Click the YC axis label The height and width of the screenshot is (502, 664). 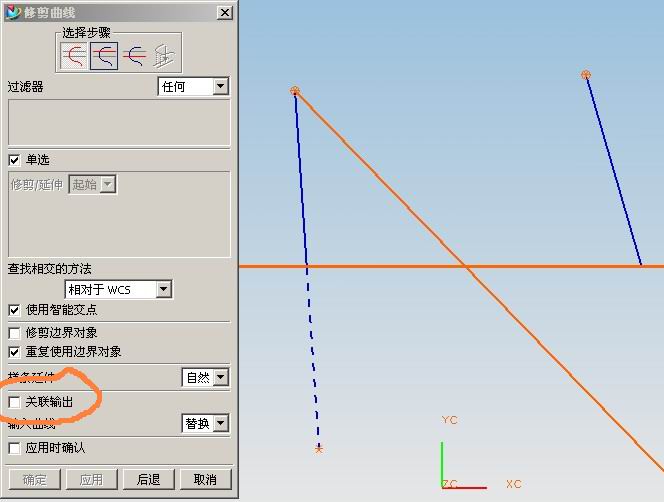pos(449,420)
